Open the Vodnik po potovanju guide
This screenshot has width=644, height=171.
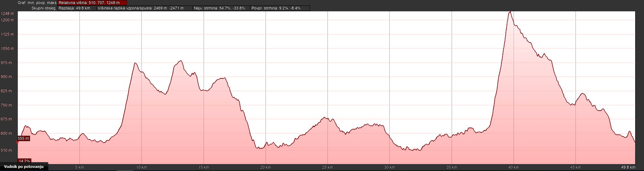coord(24,167)
